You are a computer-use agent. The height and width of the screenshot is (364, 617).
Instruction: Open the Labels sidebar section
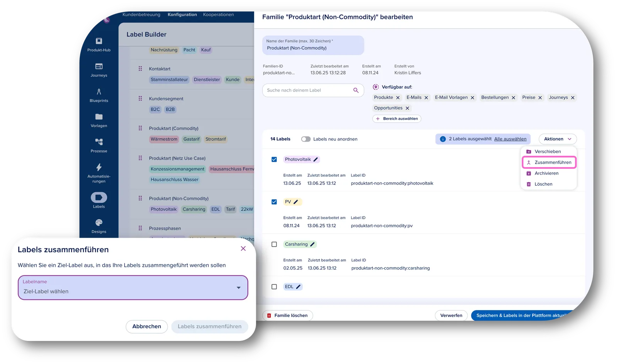click(99, 201)
